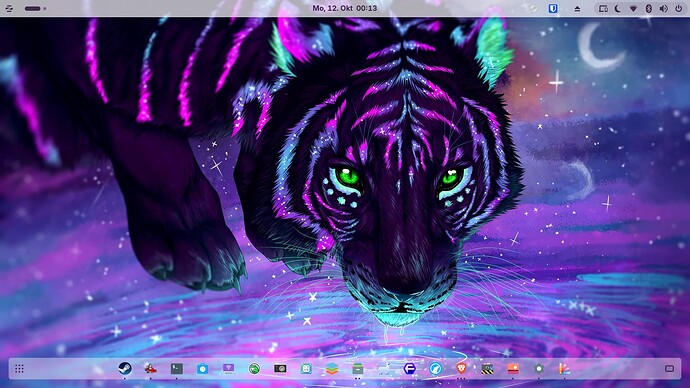
Task: Open the colorful paint-stripes app in the dock
Action: click(565, 369)
